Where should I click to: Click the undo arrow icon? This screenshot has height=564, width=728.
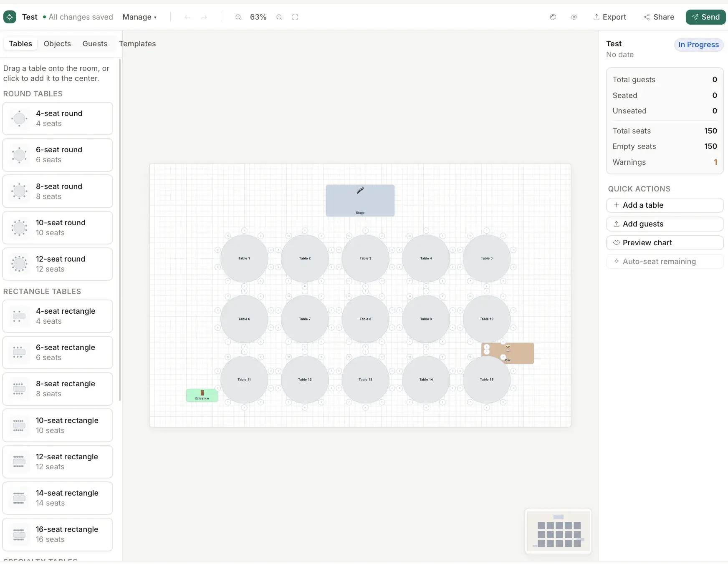coord(187,17)
